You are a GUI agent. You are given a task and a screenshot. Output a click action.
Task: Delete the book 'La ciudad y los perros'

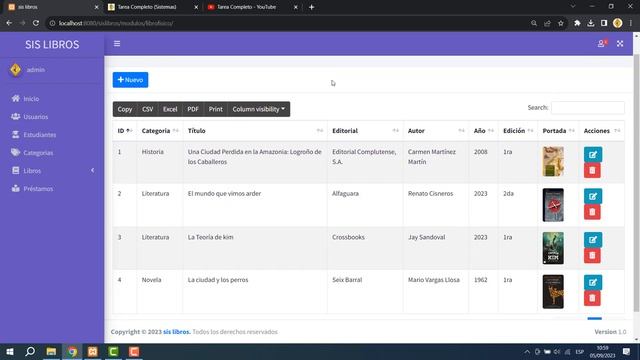[592, 298]
